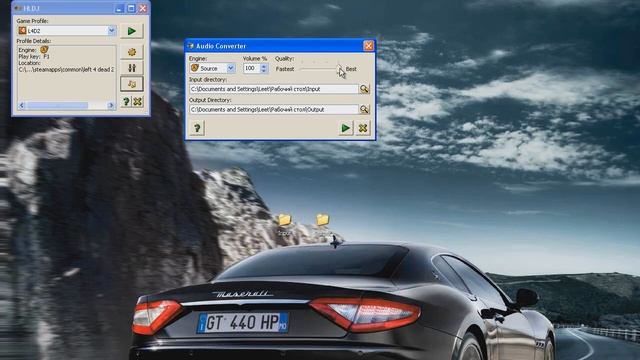The width and height of the screenshot is (640, 360).
Task: Click the help question mark in Audio Converter
Action: 197,128
